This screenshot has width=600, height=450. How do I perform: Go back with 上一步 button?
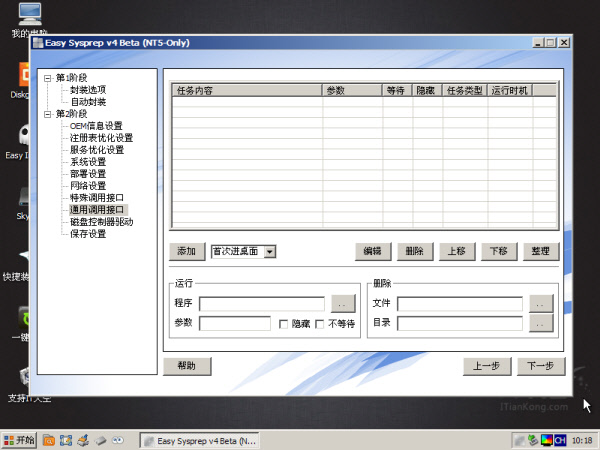pyautogui.click(x=487, y=366)
